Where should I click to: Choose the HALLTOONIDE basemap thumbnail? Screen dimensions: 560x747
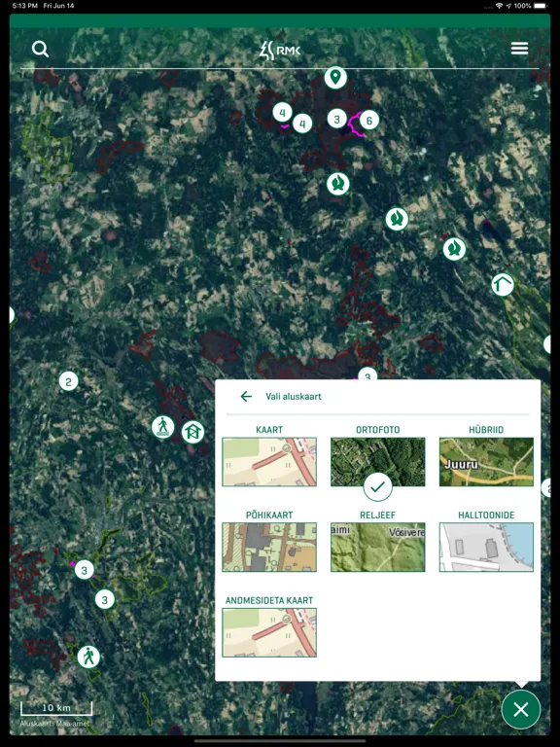tap(486, 547)
